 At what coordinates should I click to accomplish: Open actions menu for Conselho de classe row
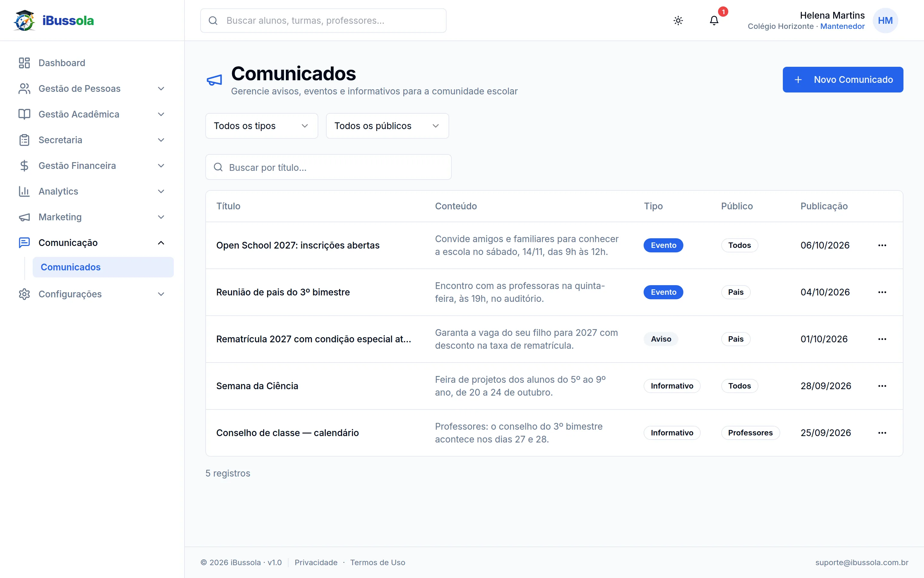(x=882, y=433)
